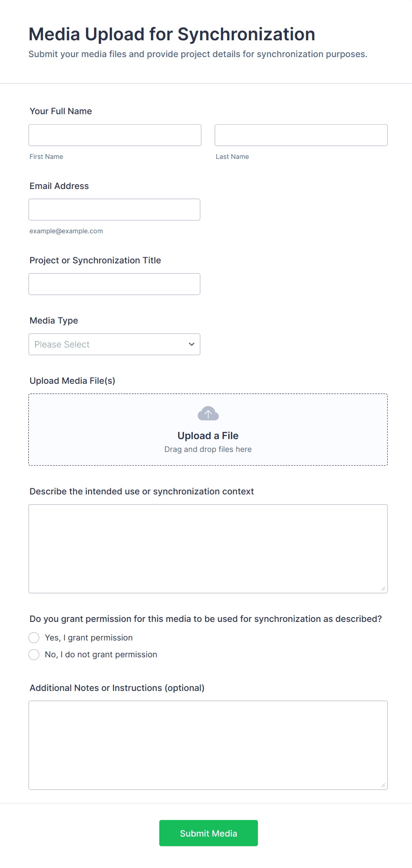
Task: Click the cloud upload icon
Action: (208, 413)
